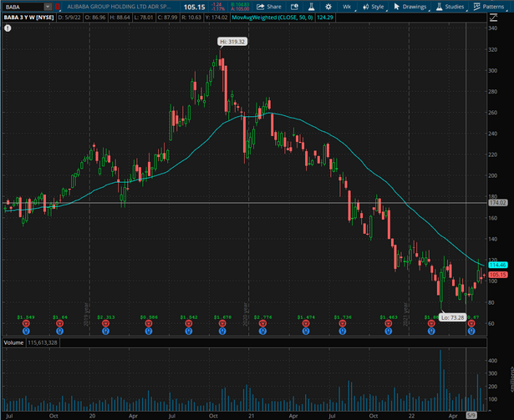The height and width of the screenshot is (420, 514).
Task: Click the BABA symbol input field
Action: (x=23, y=7)
